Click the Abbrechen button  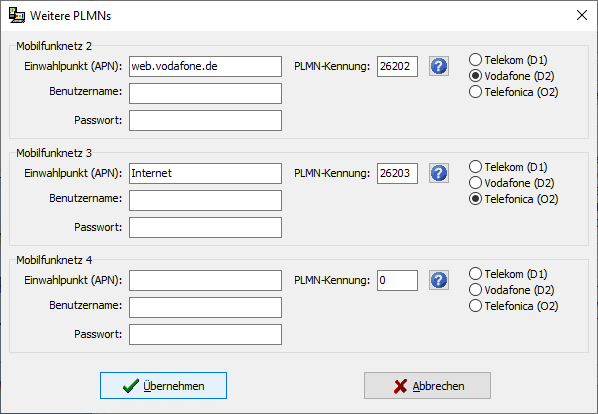pos(427,386)
